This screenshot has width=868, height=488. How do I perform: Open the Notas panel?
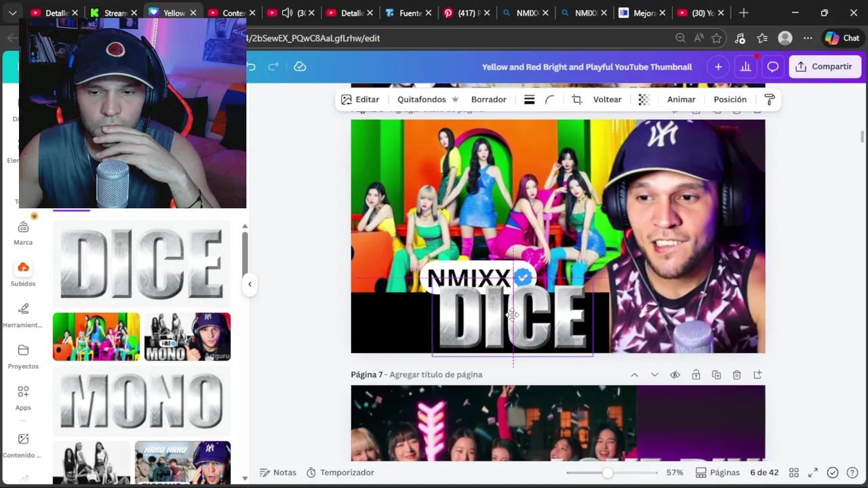click(278, 472)
